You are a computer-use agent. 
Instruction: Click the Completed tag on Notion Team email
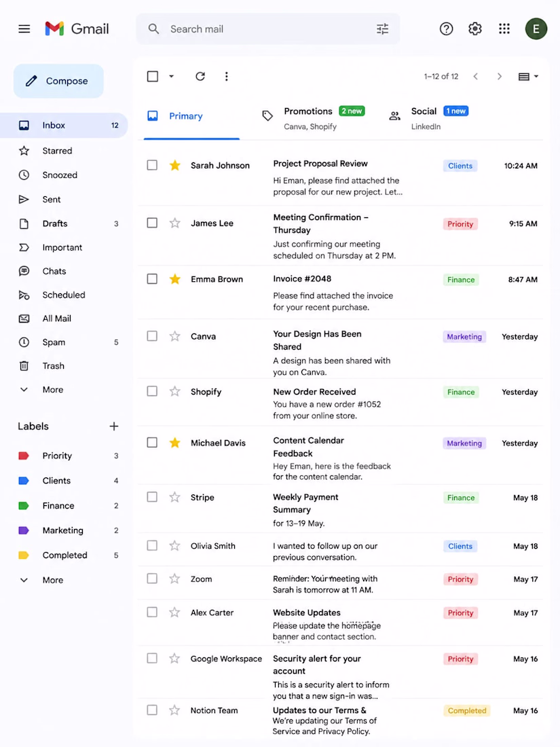coord(467,711)
